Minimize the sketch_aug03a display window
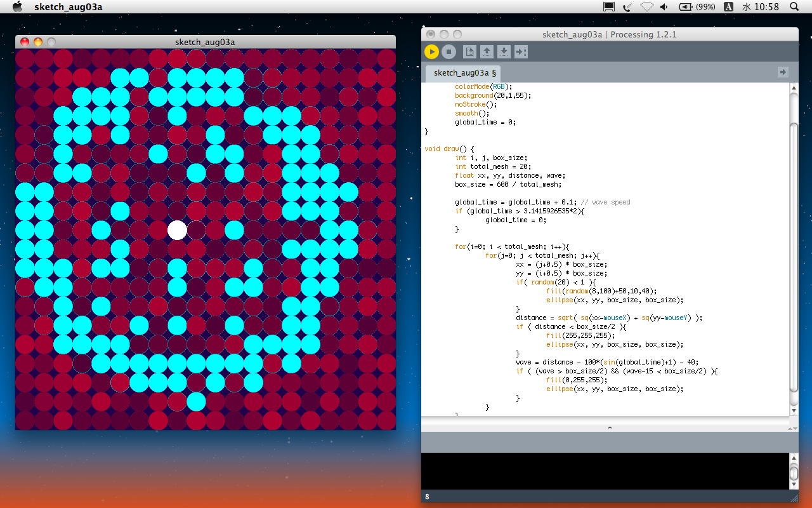 tap(38, 42)
